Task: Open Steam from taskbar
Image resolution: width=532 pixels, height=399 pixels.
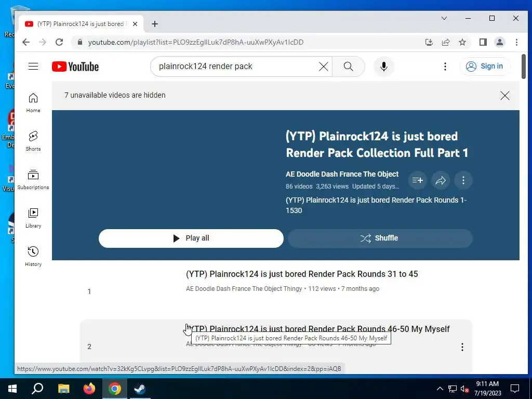Action: [140, 389]
